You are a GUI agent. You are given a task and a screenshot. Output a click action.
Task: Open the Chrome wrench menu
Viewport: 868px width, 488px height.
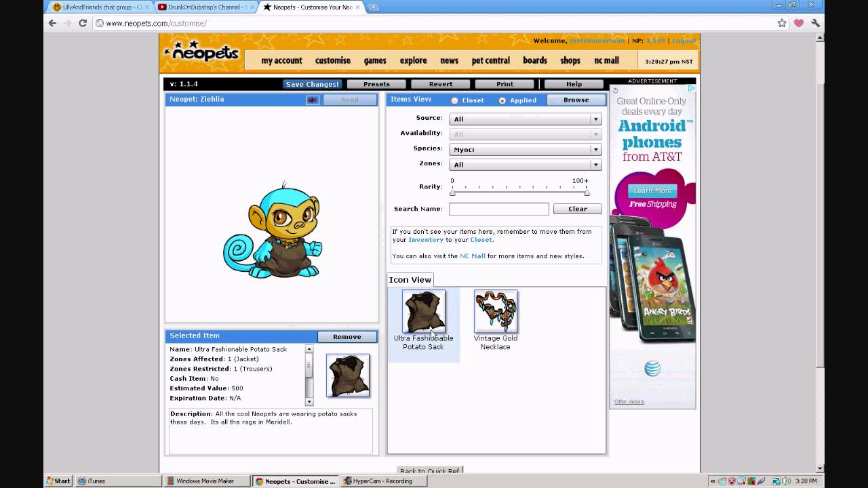(815, 23)
